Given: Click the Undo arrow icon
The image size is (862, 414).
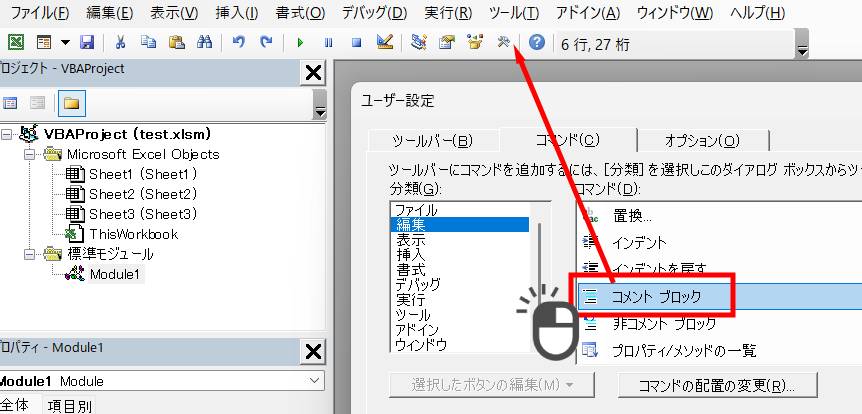Looking at the screenshot, I should tap(239, 42).
